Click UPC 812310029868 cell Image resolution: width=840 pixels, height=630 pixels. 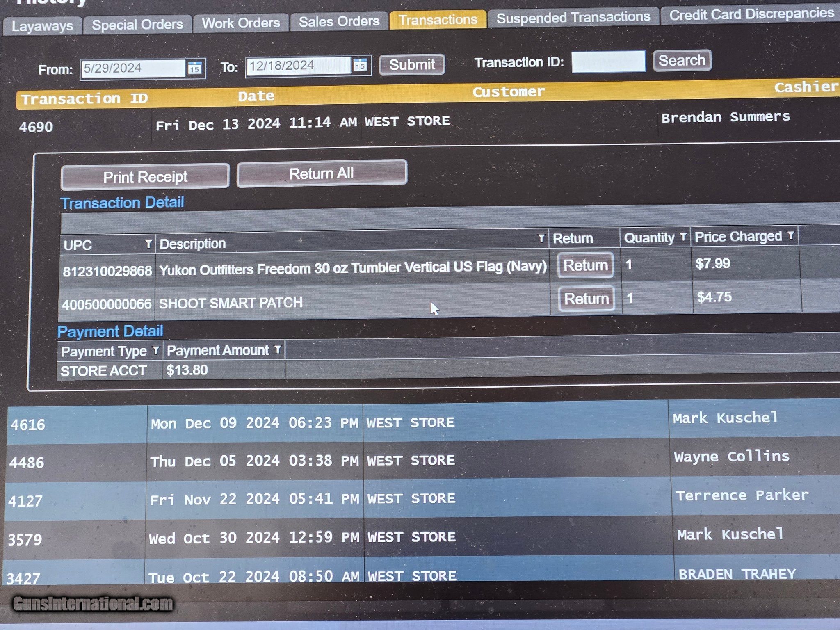(x=107, y=271)
